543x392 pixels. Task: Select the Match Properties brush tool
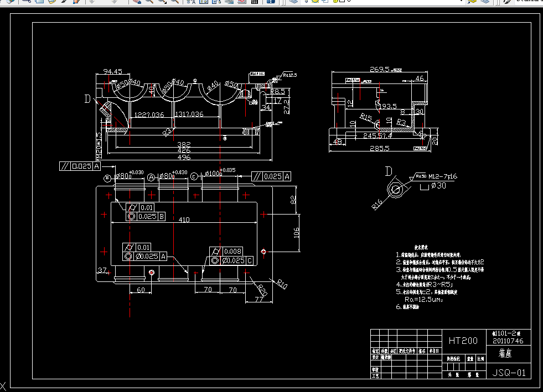click(x=64, y=1)
